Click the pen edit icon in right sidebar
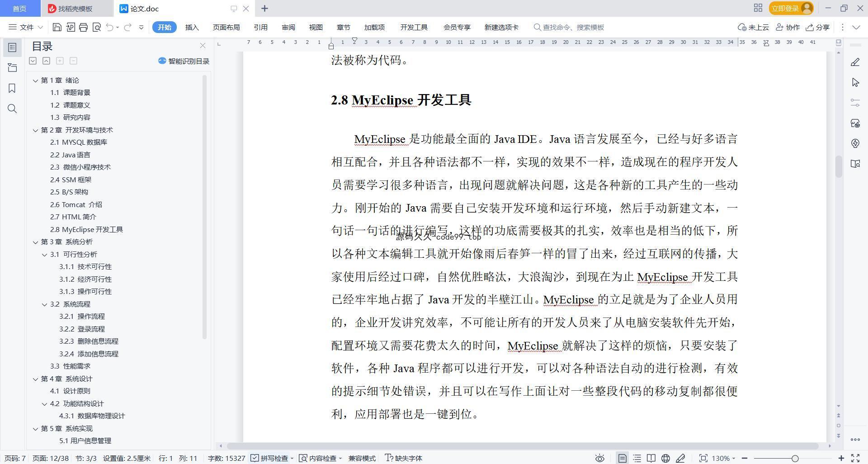The image size is (868, 464). [x=855, y=62]
